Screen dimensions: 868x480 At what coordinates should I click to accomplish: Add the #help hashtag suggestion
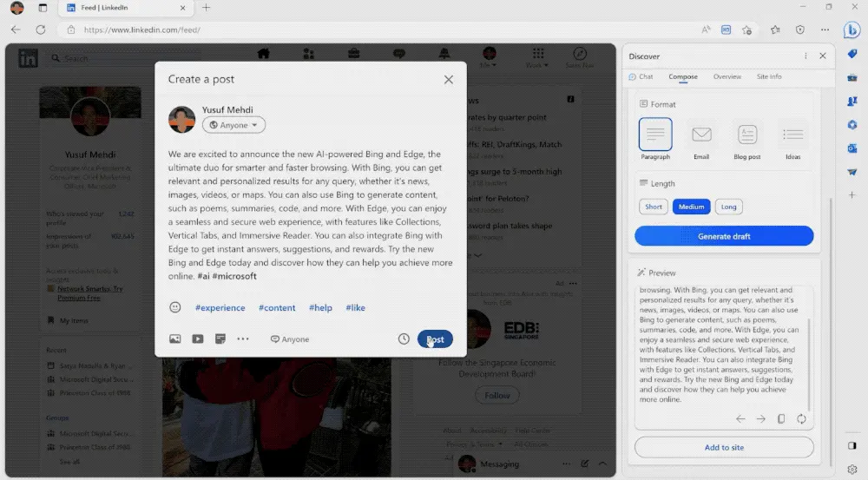click(320, 308)
